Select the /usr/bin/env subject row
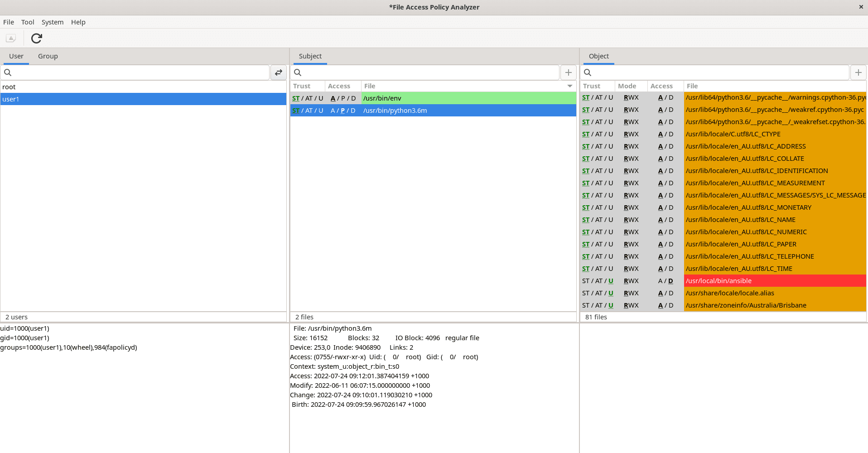This screenshot has width=868, height=453. (x=433, y=98)
